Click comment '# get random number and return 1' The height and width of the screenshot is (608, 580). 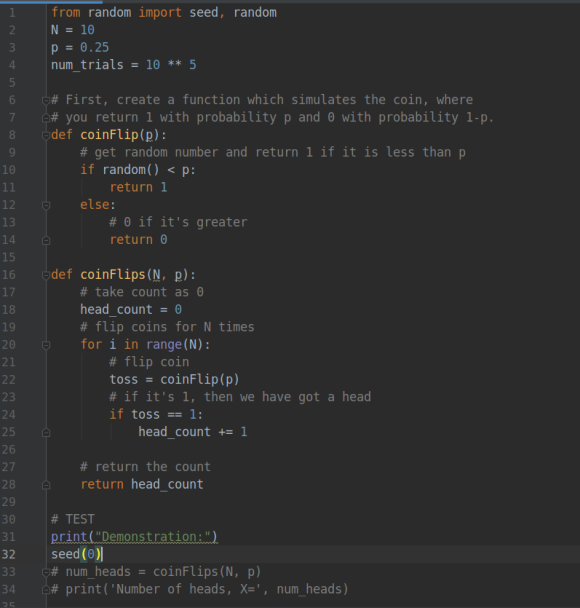pyautogui.click(x=273, y=152)
